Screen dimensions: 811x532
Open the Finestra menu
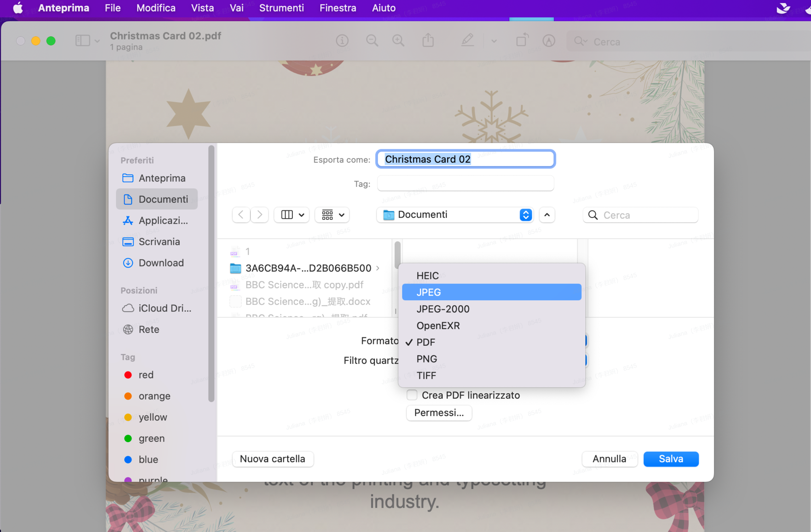point(338,7)
